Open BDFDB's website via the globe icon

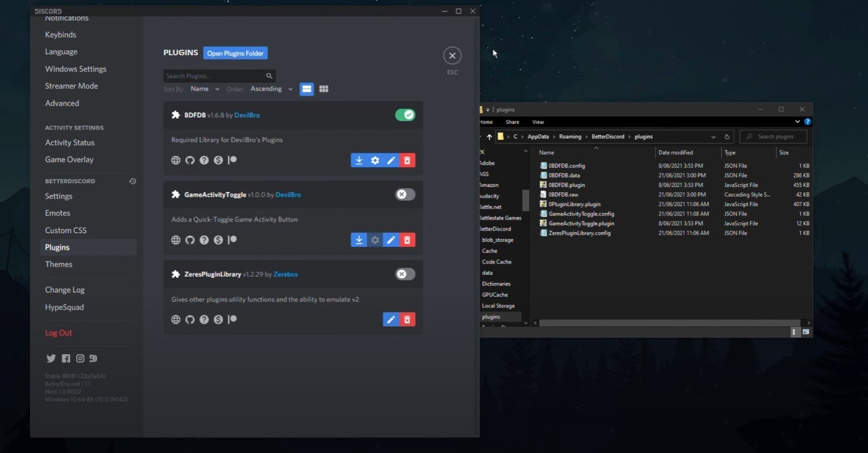click(x=176, y=160)
